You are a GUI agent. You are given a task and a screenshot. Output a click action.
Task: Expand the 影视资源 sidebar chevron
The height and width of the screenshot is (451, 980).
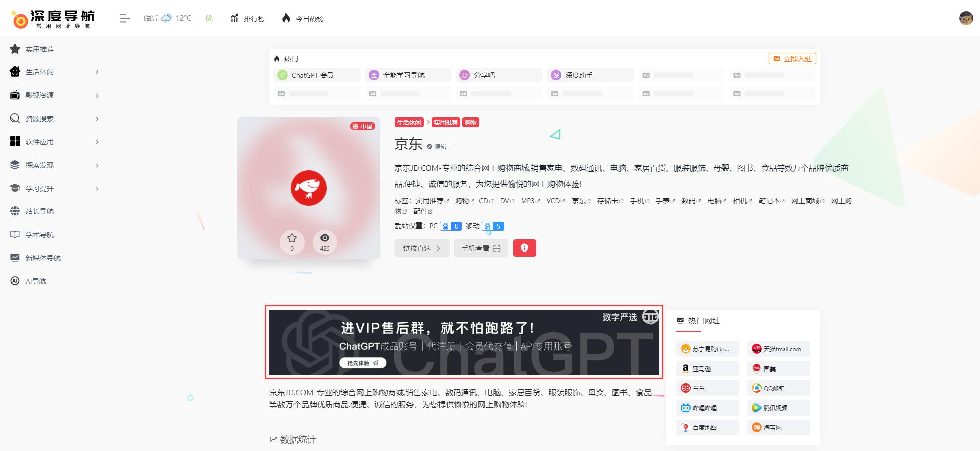(97, 95)
